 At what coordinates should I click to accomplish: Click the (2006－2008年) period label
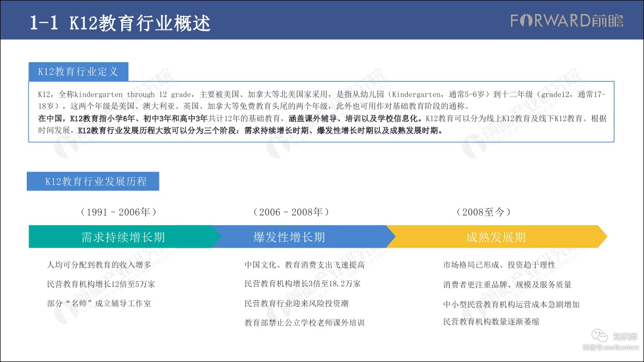pos(290,212)
